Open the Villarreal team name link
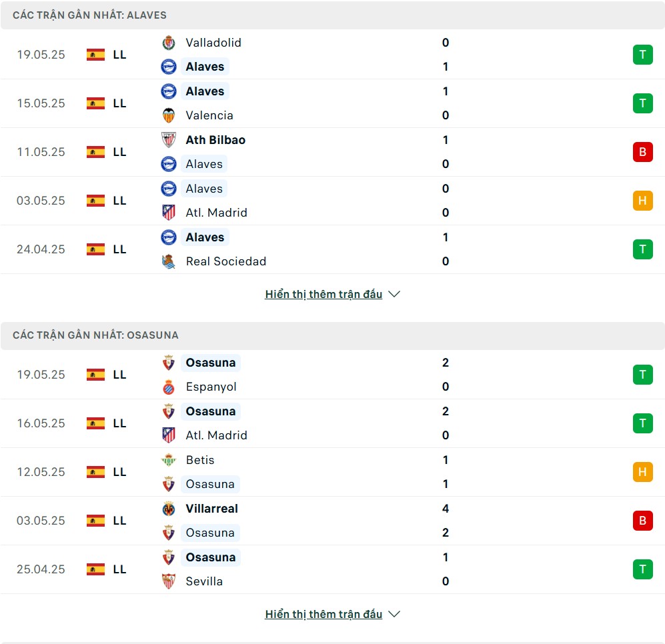 tap(211, 509)
